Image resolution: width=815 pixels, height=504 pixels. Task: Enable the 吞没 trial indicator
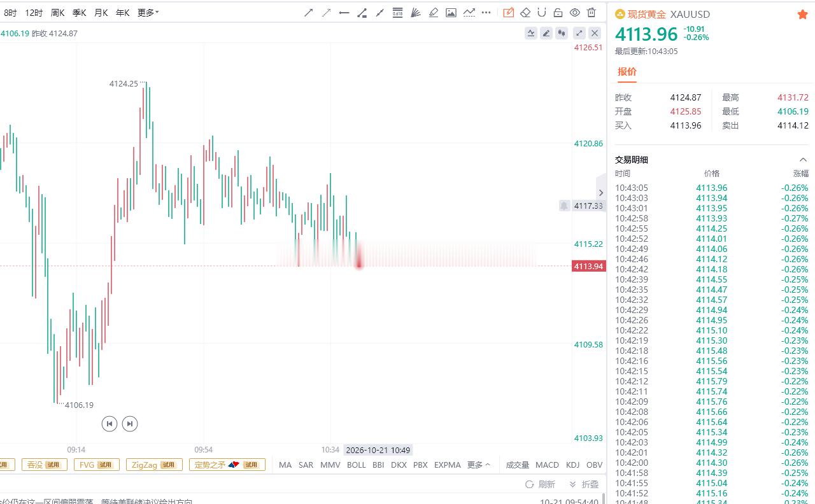pyautogui.click(x=45, y=465)
